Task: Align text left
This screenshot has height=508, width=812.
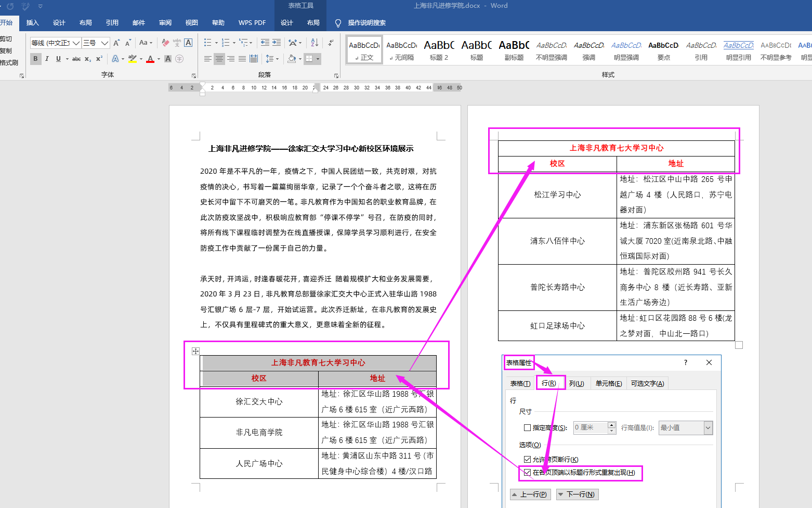Action: point(208,59)
